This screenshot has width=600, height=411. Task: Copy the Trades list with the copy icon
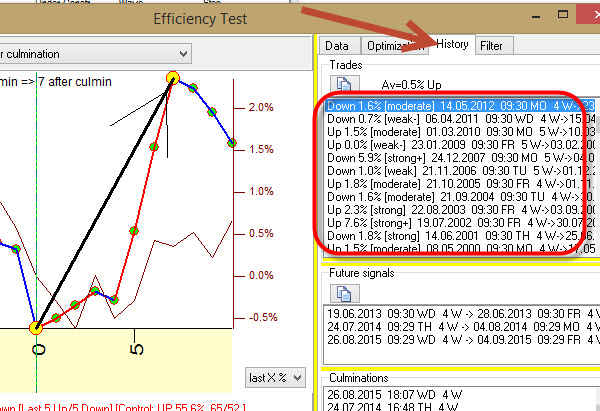(342, 85)
